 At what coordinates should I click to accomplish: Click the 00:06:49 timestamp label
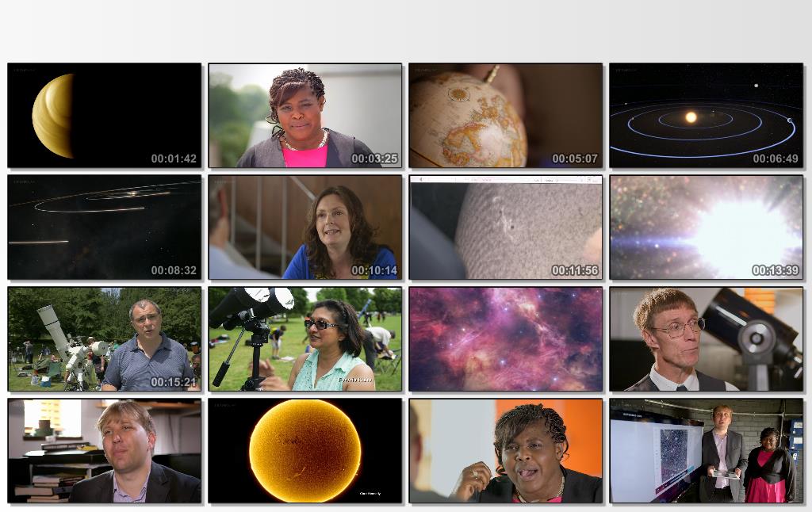coord(776,159)
